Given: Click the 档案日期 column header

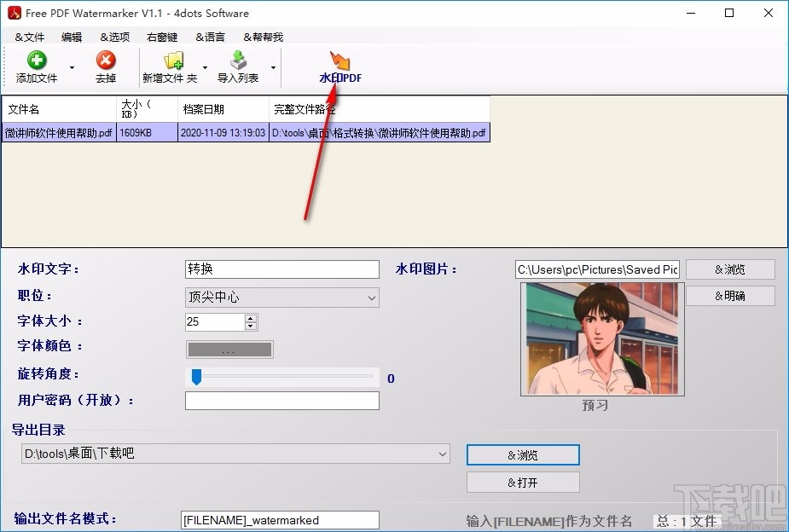Looking at the screenshot, I should [223, 109].
